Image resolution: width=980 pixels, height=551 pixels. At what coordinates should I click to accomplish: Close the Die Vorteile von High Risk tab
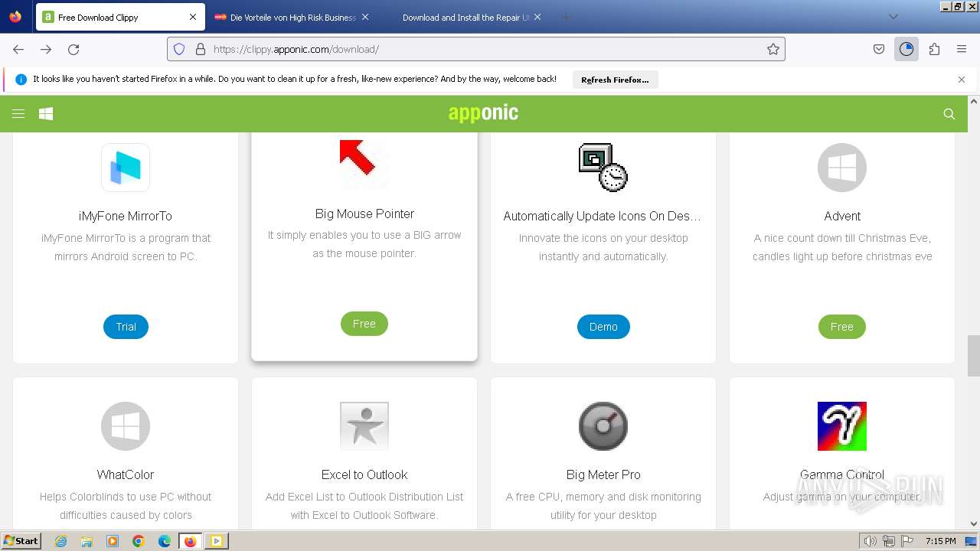click(x=365, y=17)
